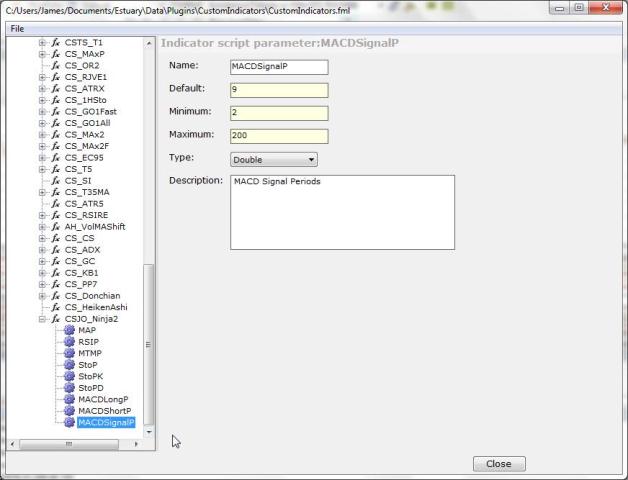Screen dimensions: 628x480
Task: Expand the CS_MAx2 tree node
Action: coord(42,135)
